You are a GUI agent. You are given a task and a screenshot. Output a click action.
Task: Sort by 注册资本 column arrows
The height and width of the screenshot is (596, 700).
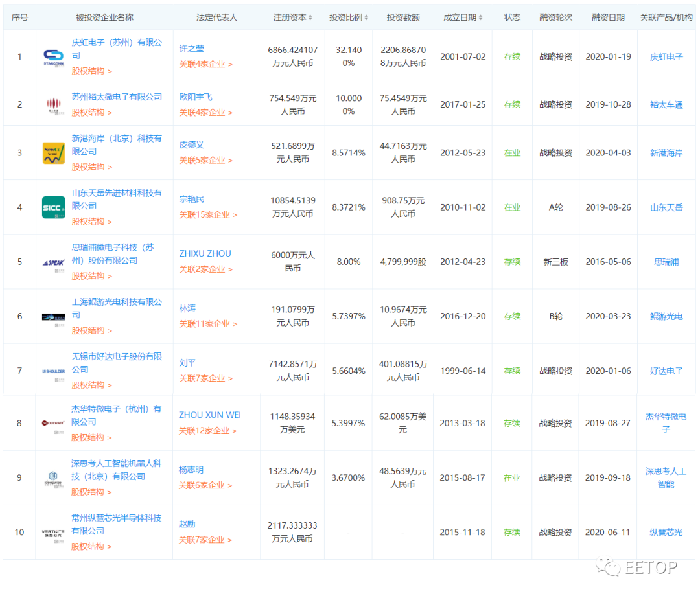[x=310, y=18]
